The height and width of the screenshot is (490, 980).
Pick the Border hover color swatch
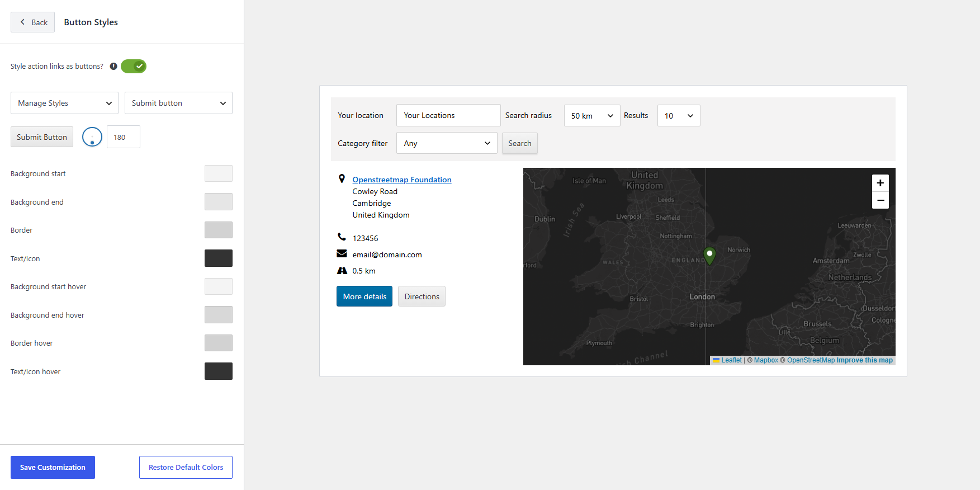[x=219, y=343]
